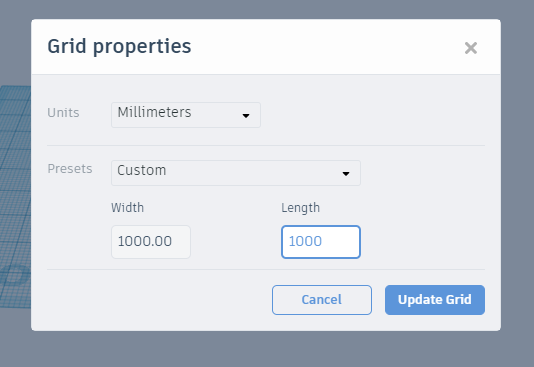Click the highlighted 1000 value in Length

pyautogui.click(x=305, y=241)
